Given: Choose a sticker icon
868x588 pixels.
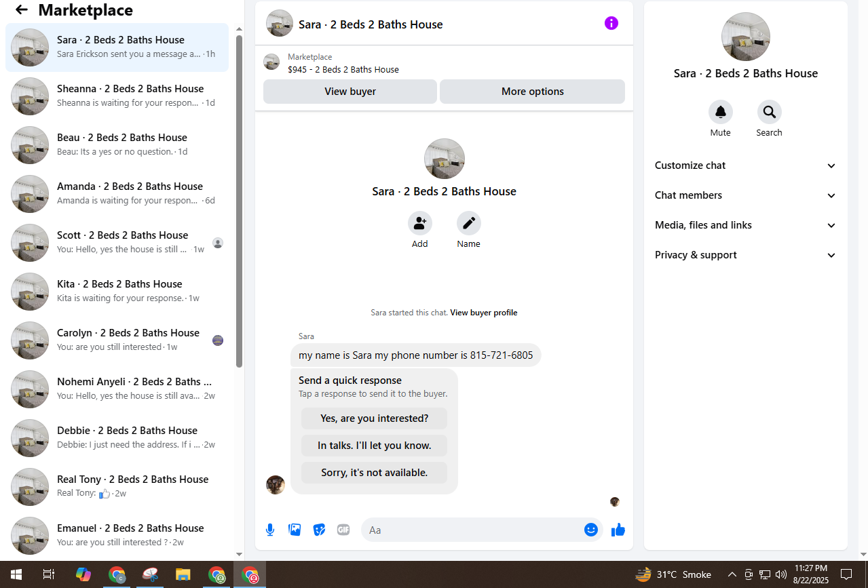Looking at the screenshot, I should 319,530.
